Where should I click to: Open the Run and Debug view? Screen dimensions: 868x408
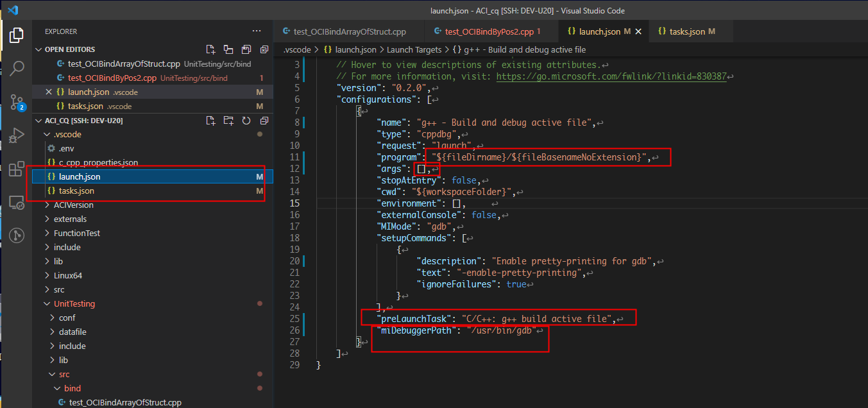pyautogui.click(x=16, y=135)
